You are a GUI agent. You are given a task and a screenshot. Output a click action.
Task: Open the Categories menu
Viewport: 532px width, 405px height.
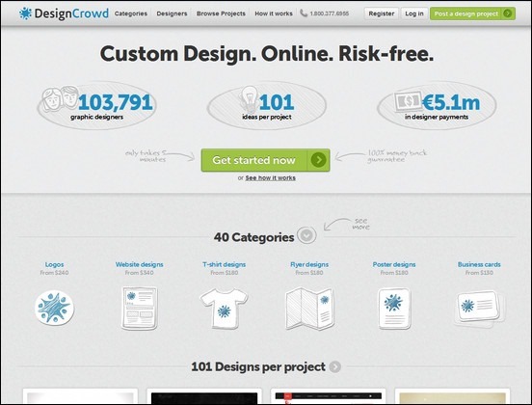pos(131,13)
